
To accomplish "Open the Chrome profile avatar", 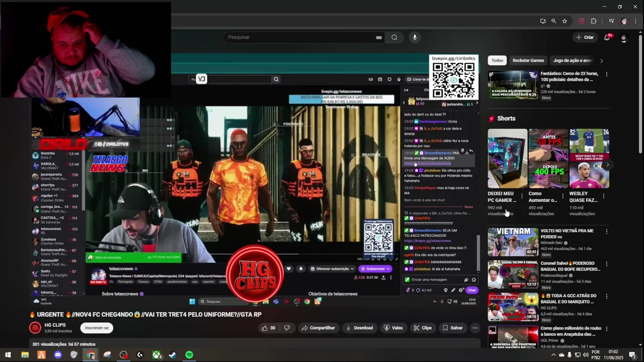I will point(624,21).
